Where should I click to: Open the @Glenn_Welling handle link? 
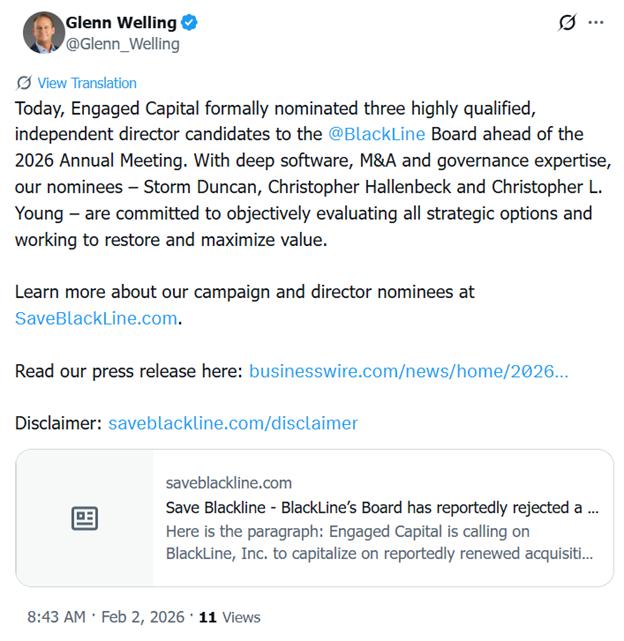pos(123,43)
